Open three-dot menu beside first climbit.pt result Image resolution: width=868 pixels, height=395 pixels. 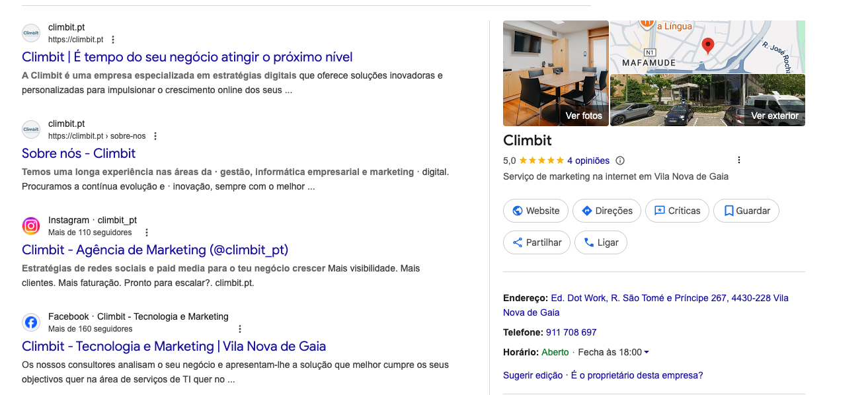(x=113, y=40)
